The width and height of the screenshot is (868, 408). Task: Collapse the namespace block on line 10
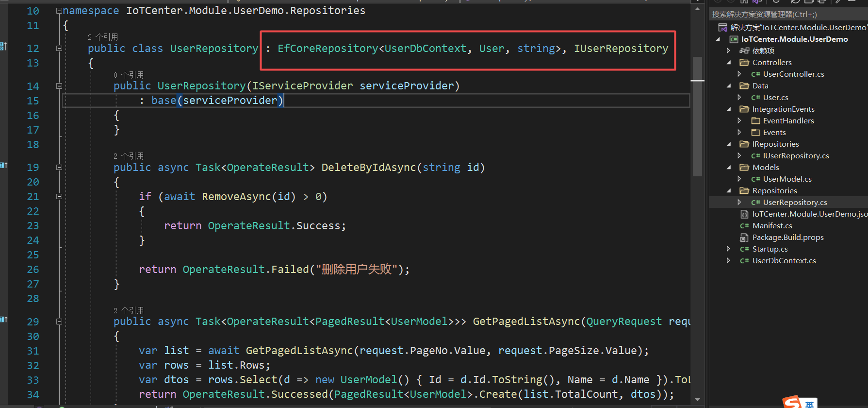tap(59, 11)
